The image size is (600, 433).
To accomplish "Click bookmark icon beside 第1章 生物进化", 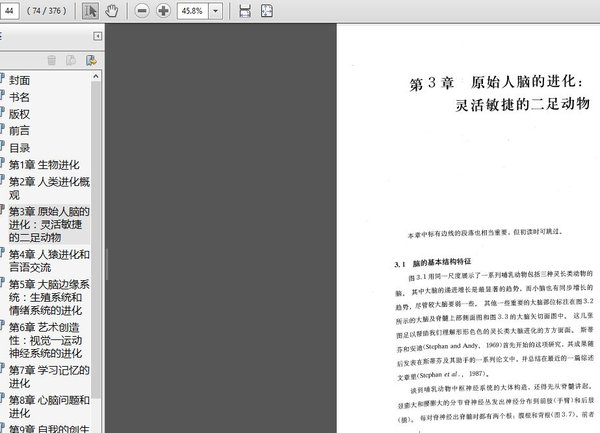I will (x=2, y=163).
